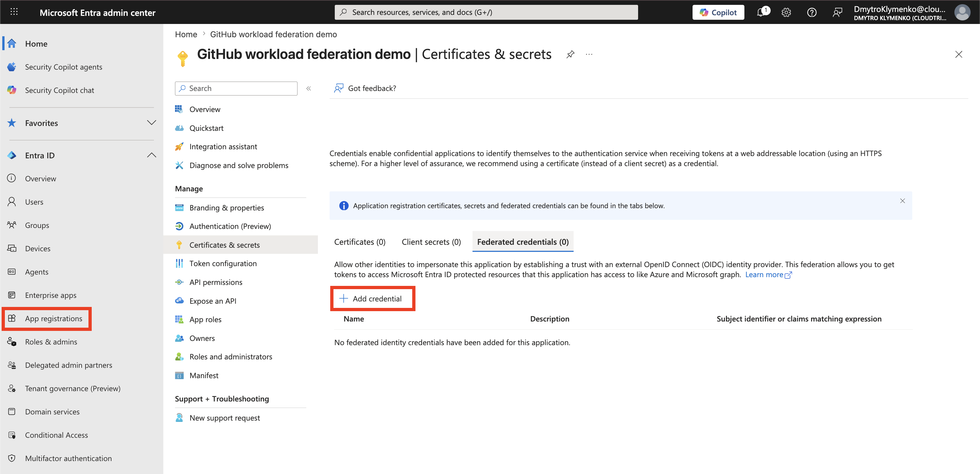Viewport: 980px width, 474px height.
Task: Close the Certificates & secrets blade
Action: (x=958, y=54)
